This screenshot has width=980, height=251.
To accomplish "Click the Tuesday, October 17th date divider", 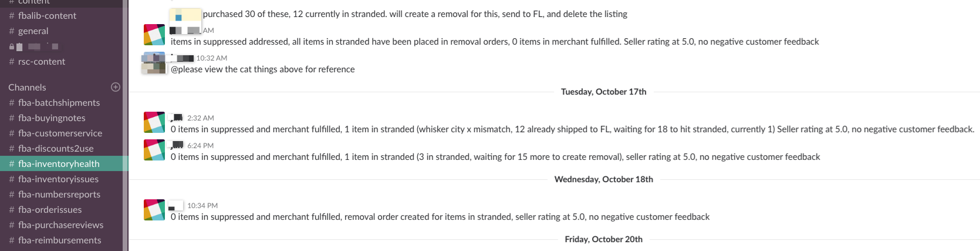I will point(603,92).
